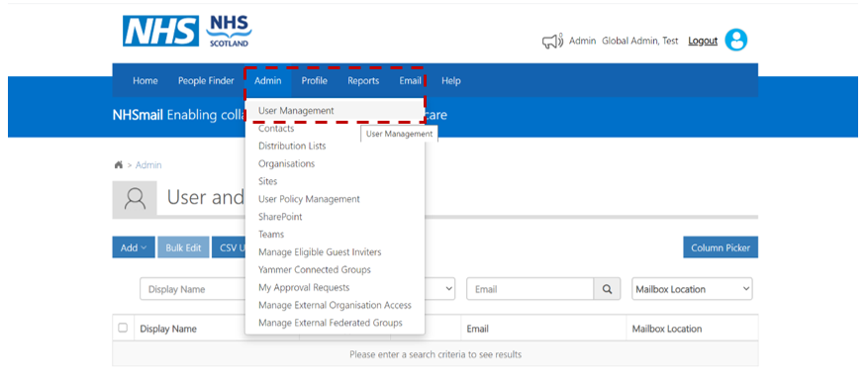This screenshot has width=868, height=383.
Task: Click the Logout link
Action: point(703,41)
